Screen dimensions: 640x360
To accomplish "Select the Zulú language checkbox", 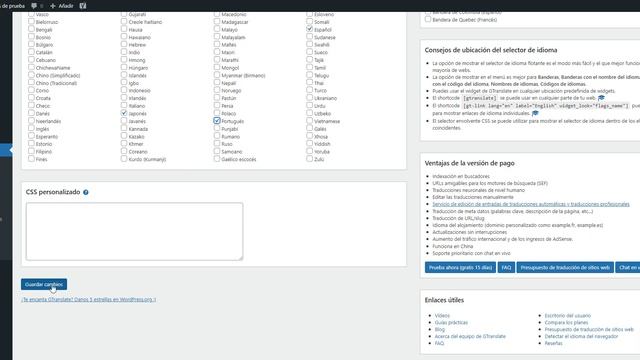I will 309,159.
